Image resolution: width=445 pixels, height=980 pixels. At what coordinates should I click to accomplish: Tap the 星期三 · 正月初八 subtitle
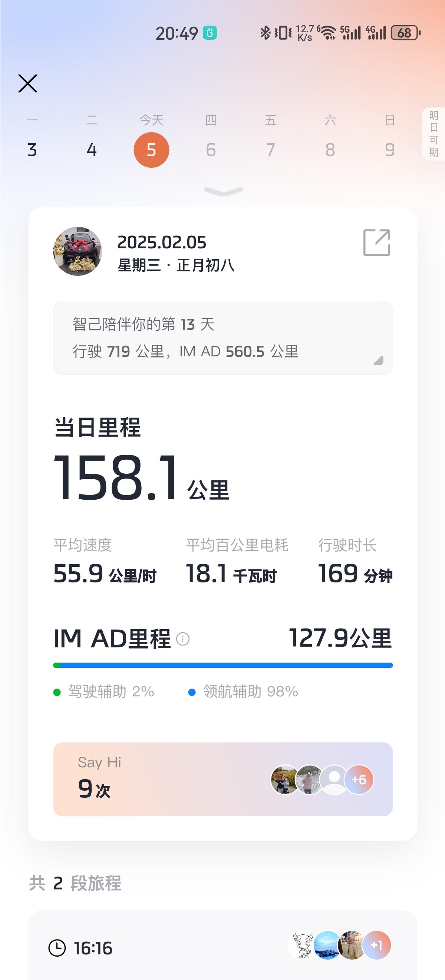pos(176,265)
